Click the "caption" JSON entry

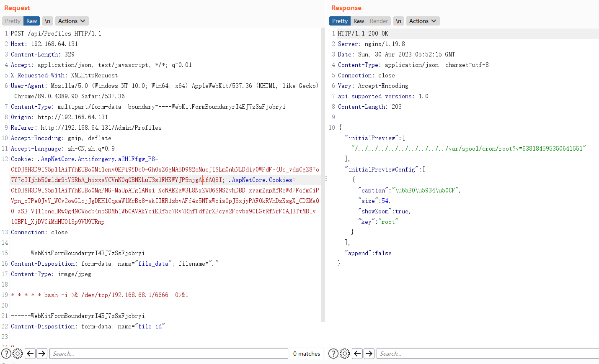click(x=410, y=190)
